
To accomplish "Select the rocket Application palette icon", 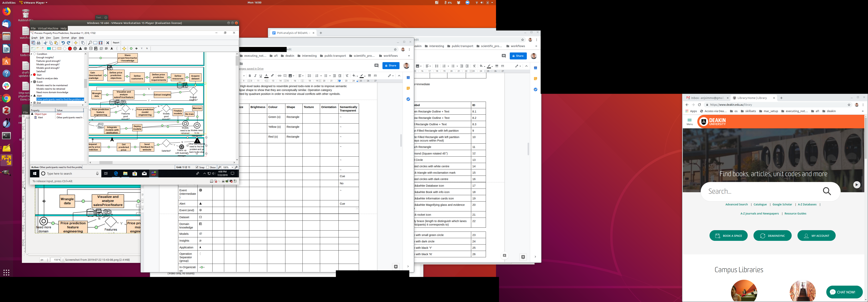I will click(x=112, y=48).
